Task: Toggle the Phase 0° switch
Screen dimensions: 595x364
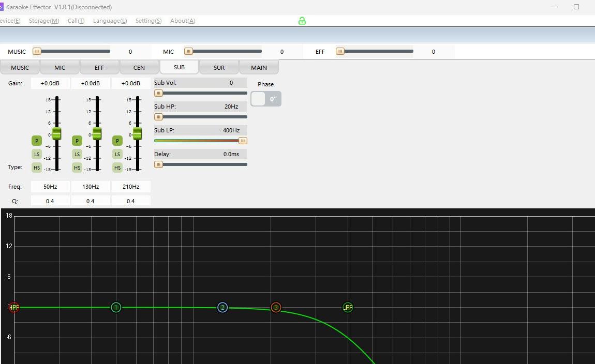Action: pyautogui.click(x=266, y=99)
